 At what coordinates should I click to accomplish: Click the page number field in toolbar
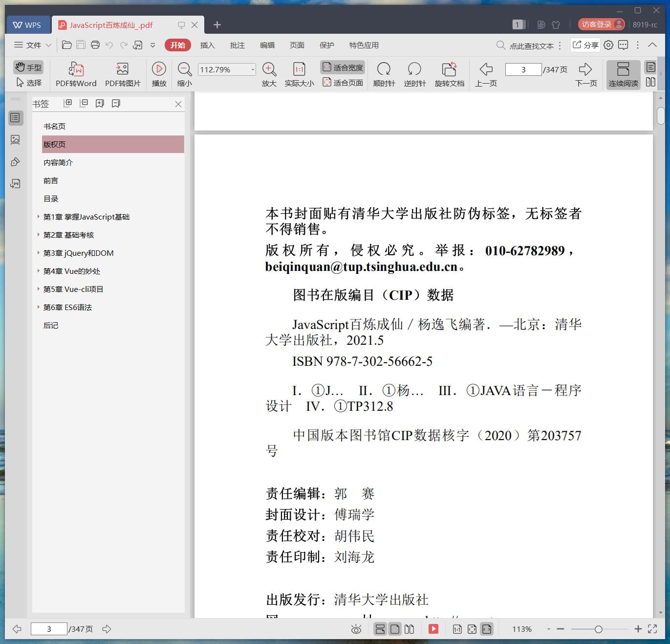523,69
